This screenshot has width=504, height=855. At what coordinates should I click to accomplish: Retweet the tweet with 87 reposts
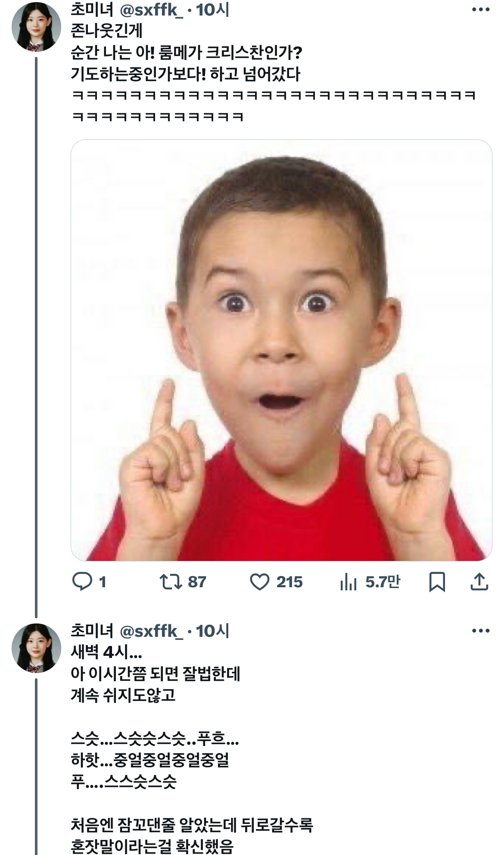pos(171,582)
